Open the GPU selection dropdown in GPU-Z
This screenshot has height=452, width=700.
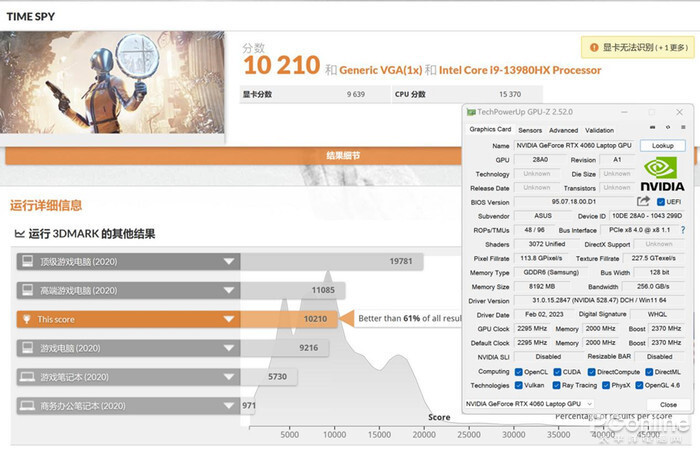tap(529, 404)
